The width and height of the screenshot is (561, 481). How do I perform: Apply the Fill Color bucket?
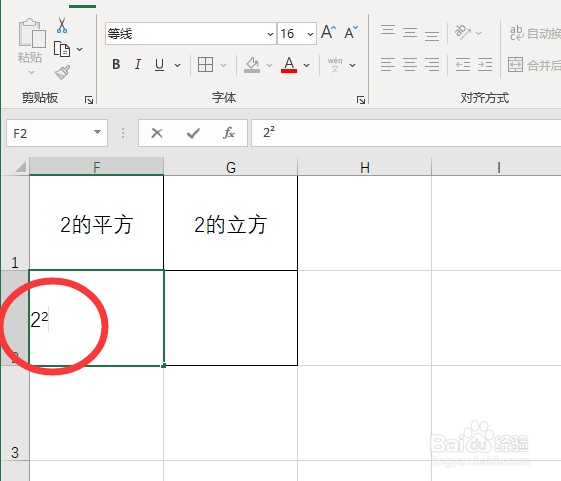pyautogui.click(x=252, y=65)
